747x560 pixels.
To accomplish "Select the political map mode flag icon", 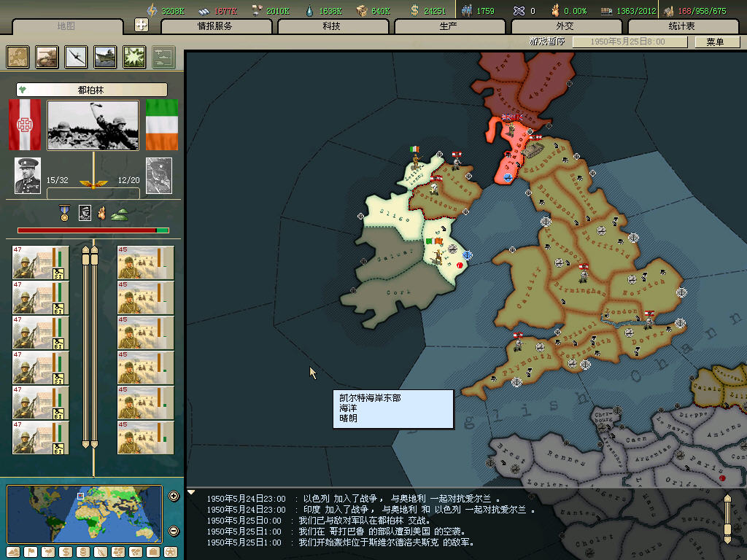I will 31,552.
